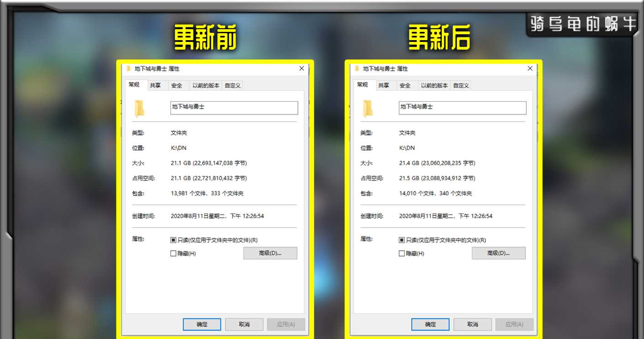This screenshot has height=339, width=644.
Task: Confirm with 确定 in the left dialog
Action: [202, 324]
